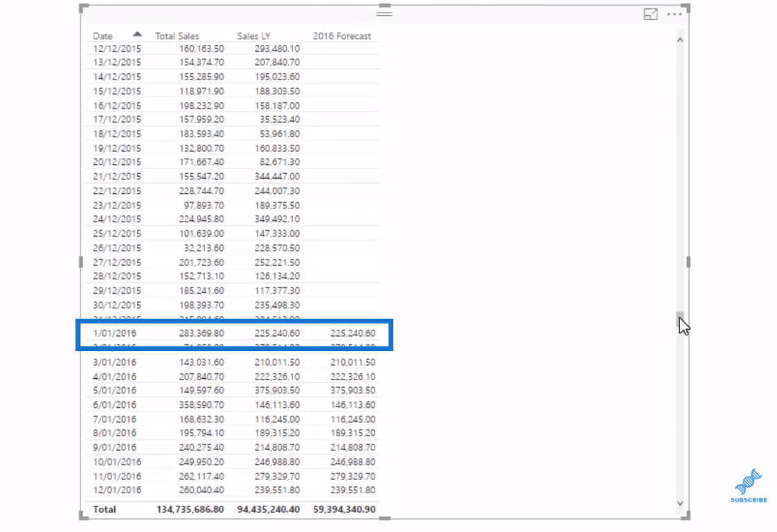Select the 11/01/2016 date cell
777x532 pixels.
click(x=117, y=477)
